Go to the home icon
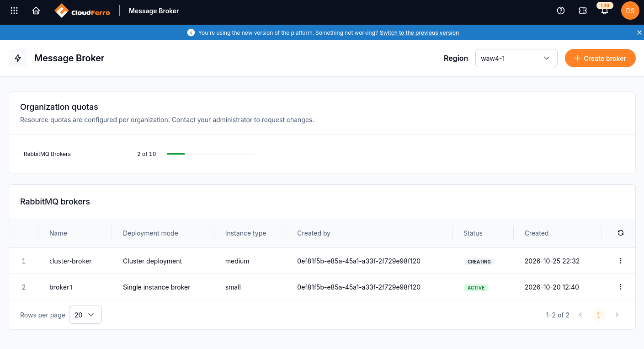 tap(36, 11)
